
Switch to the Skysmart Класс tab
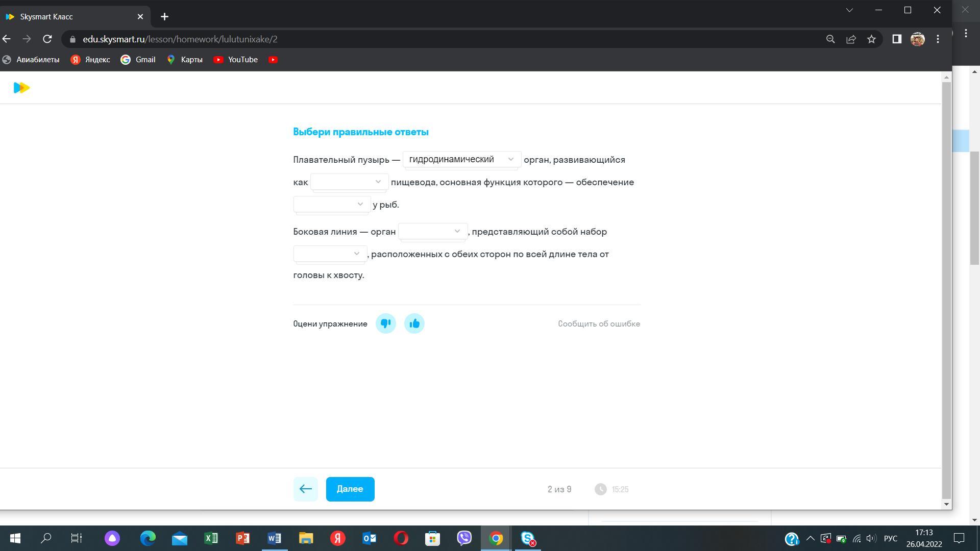click(x=71, y=17)
